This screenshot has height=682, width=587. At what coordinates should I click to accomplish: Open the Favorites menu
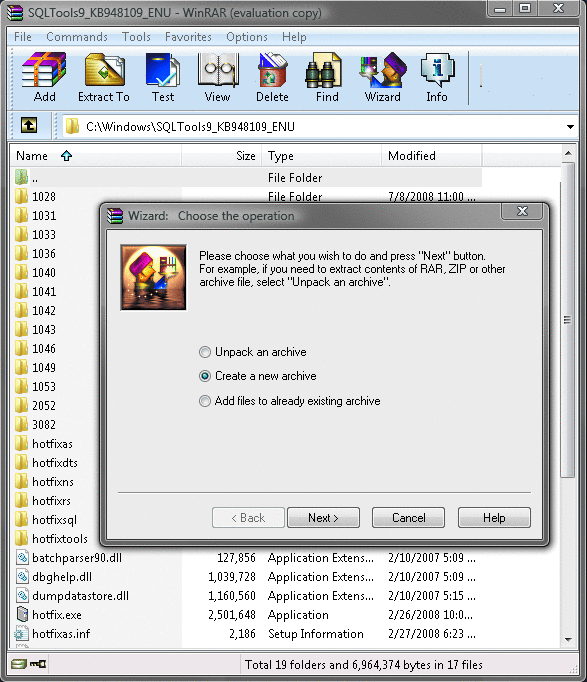coord(188,37)
